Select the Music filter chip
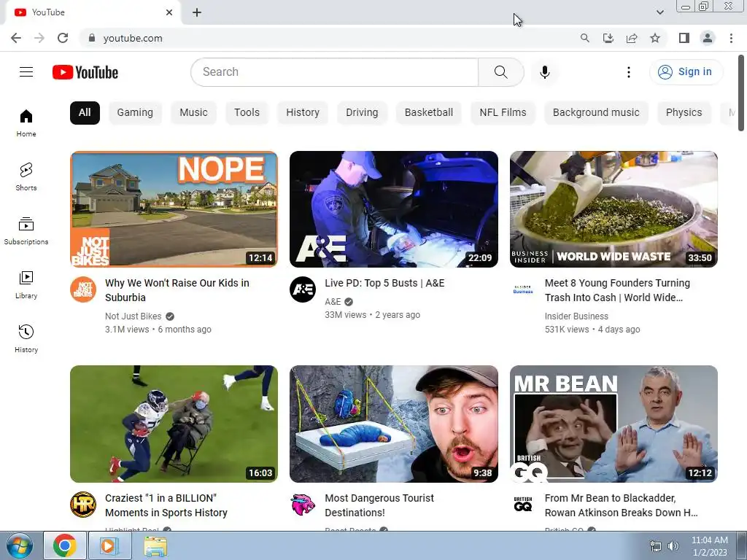This screenshot has height=560, width=747. coord(193,113)
